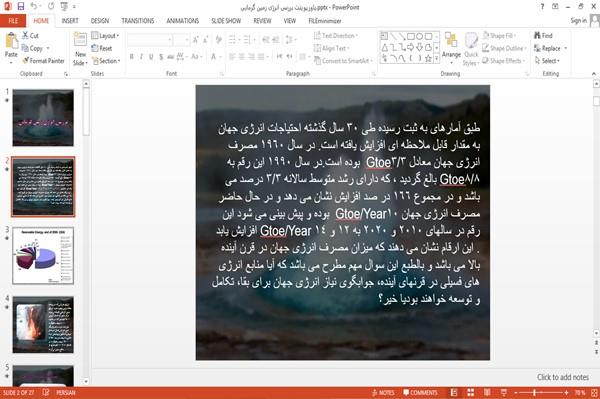
Task: Open Section dropdown
Action: click(106, 61)
